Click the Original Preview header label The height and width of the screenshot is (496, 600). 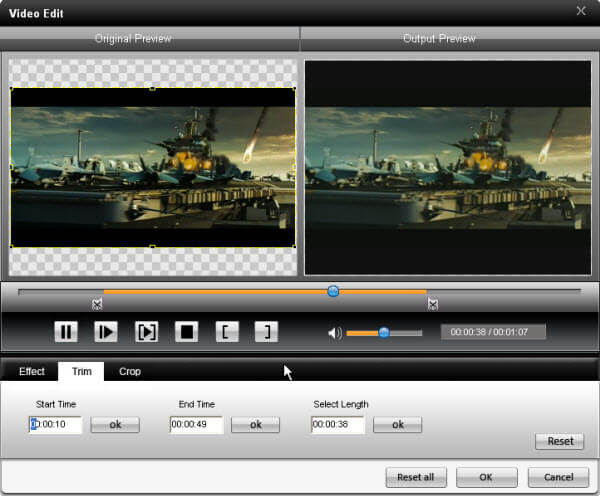pyautogui.click(x=133, y=38)
